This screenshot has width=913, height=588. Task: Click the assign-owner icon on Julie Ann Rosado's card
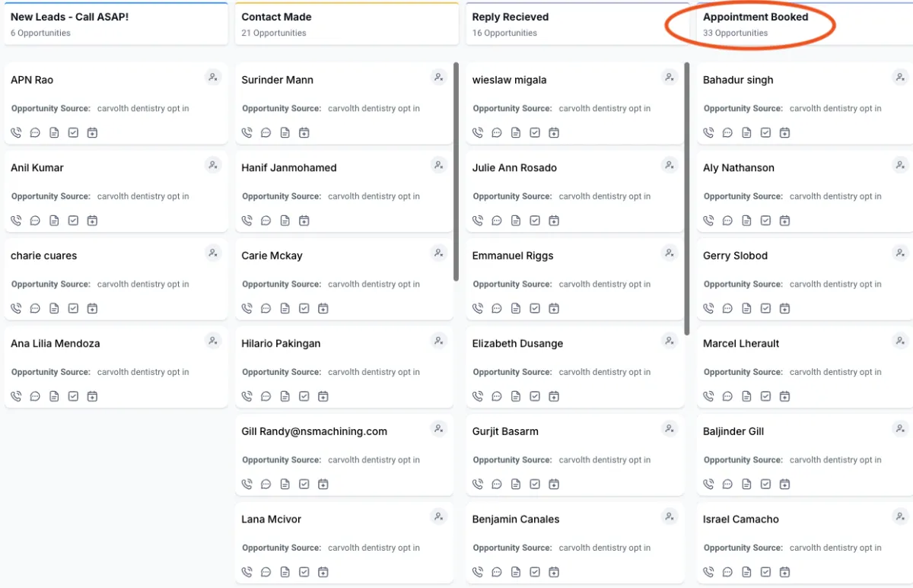point(670,164)
